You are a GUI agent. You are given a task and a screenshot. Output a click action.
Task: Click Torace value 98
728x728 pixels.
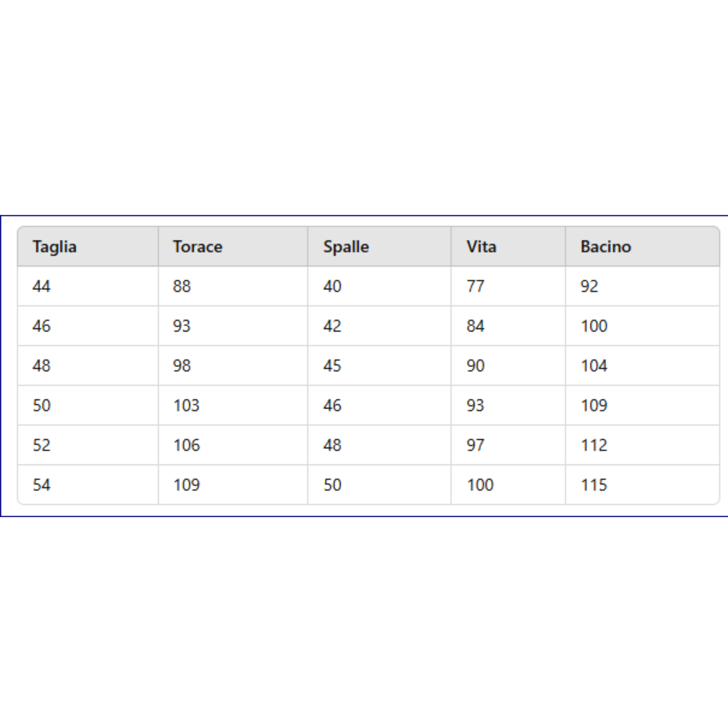point(182,366)
